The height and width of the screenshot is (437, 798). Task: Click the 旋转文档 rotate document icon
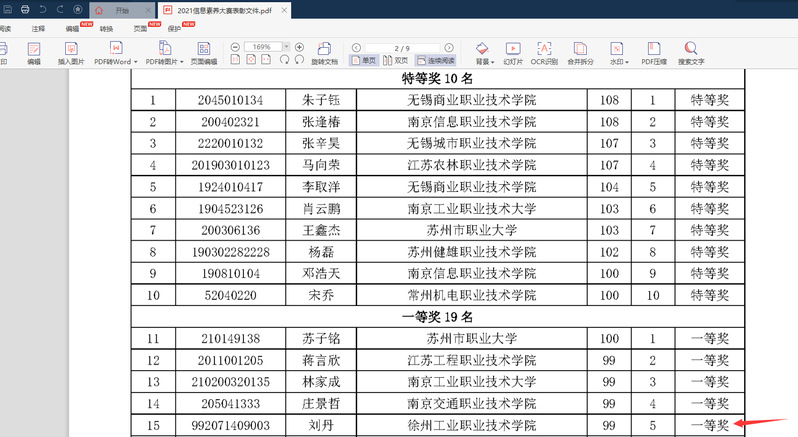tap(324, 53)
